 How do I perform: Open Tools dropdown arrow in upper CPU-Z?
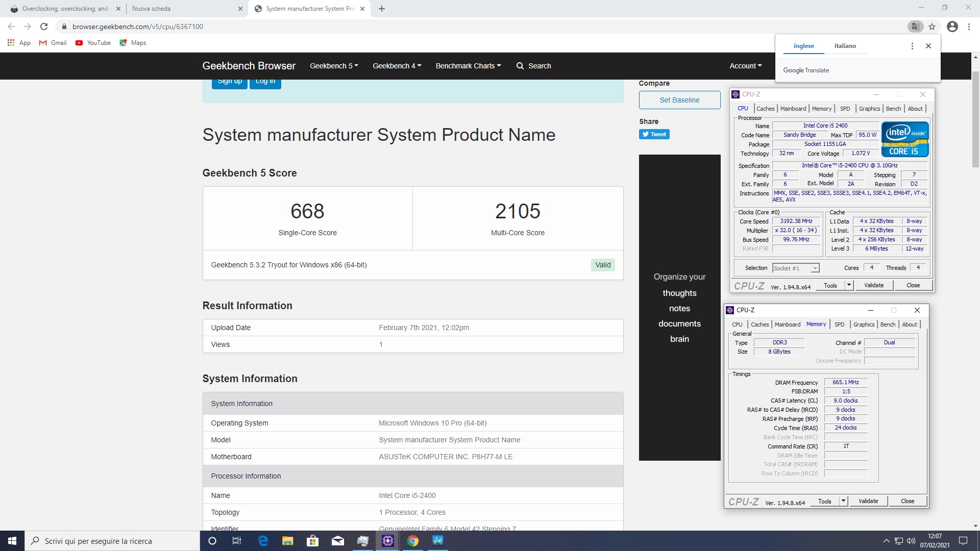coord(849,285)
